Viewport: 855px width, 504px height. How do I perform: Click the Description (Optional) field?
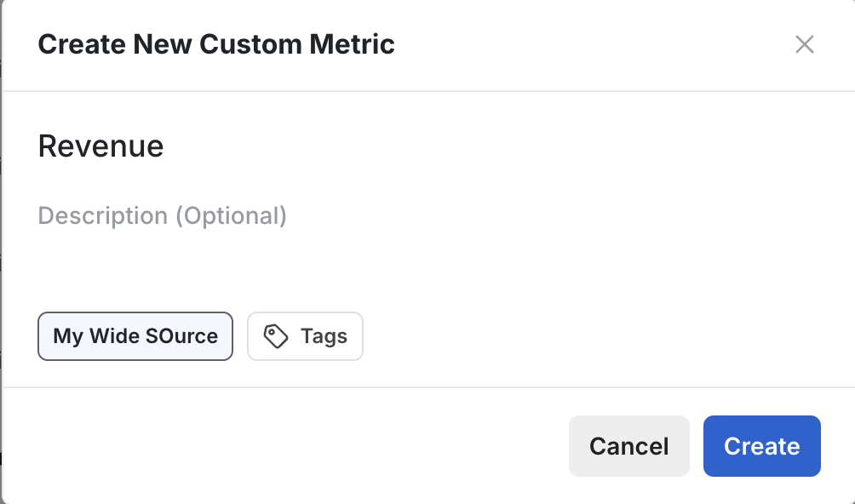click(162, 215)
